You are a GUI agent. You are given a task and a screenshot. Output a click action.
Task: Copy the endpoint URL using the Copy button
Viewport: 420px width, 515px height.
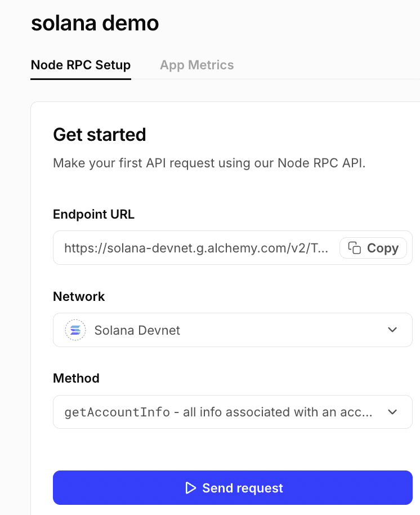coord(373,248)
